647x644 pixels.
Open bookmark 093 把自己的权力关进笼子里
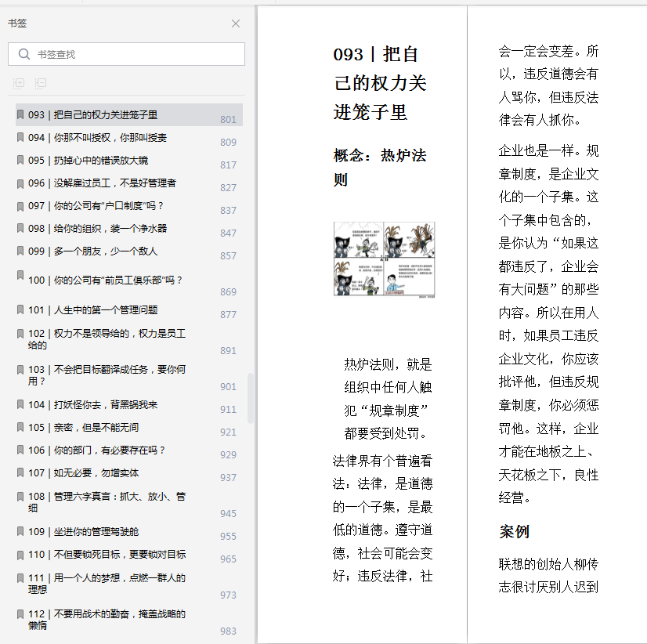coord(128,114)
